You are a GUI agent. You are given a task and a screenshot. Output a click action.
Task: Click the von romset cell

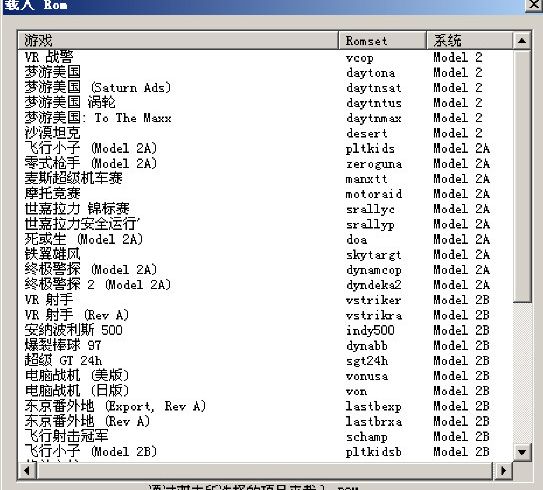(x=356, y=391)
